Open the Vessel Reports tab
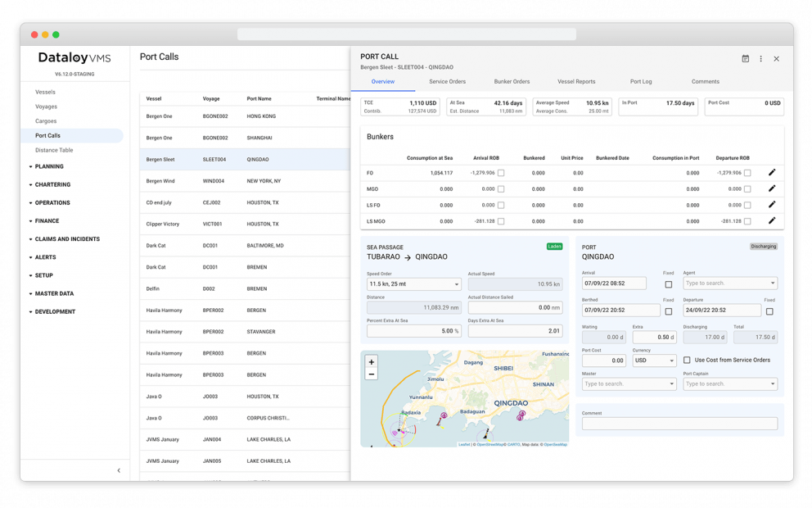Screen dimensions: 812x508 pos(576,81)
